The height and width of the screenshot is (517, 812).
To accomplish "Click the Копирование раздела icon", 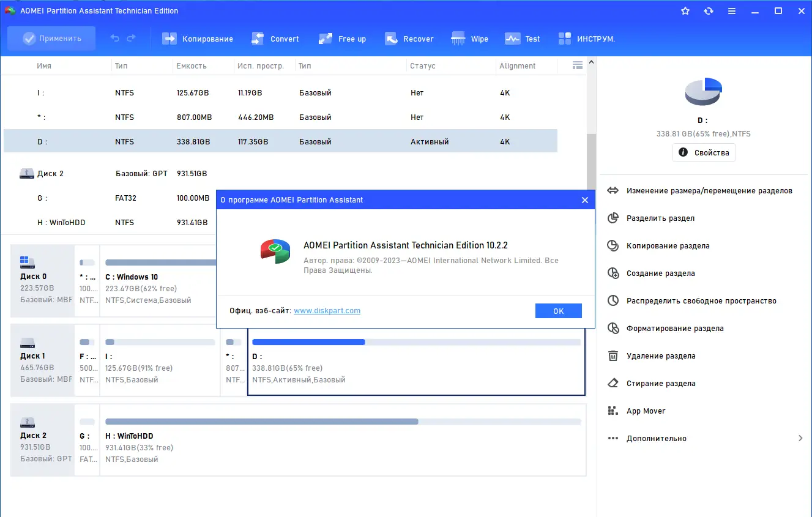I will pos(613,246).
